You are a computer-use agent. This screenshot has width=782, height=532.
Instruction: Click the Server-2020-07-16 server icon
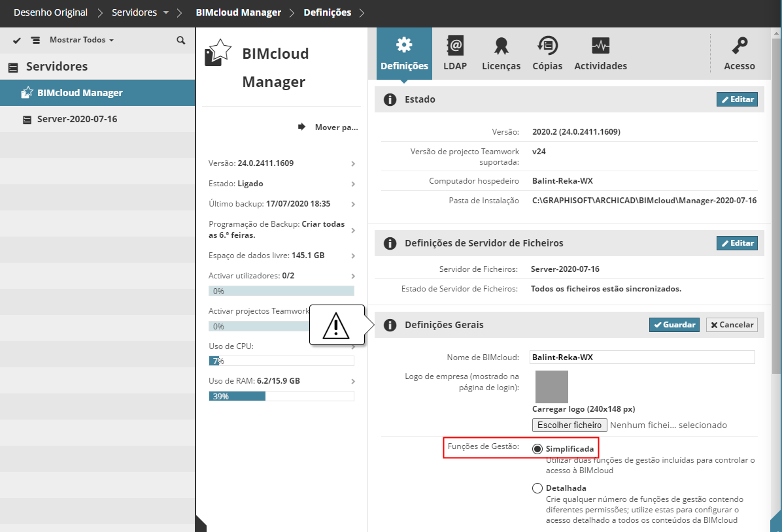27,120
